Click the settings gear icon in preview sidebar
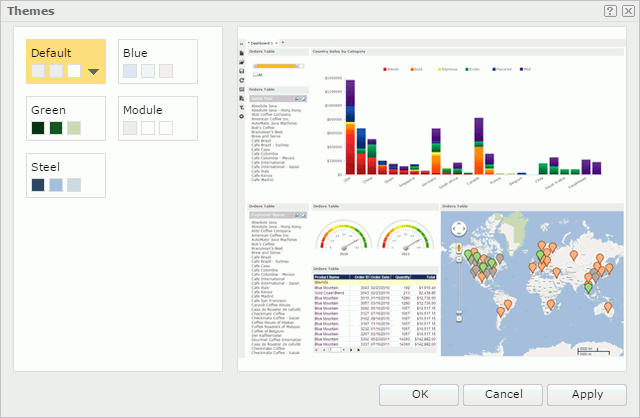The height and width of the screenshot is (418, 640). pyautogui.click(x=241, y=116)
